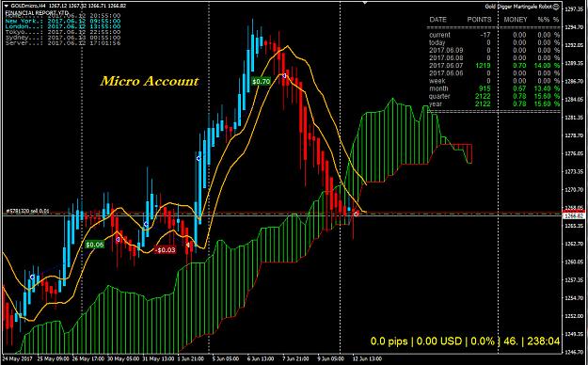This screenshot has width=588, height=365.
Task: Click the GOLDmicro,H4 symbol title
Action: point(27,6)
